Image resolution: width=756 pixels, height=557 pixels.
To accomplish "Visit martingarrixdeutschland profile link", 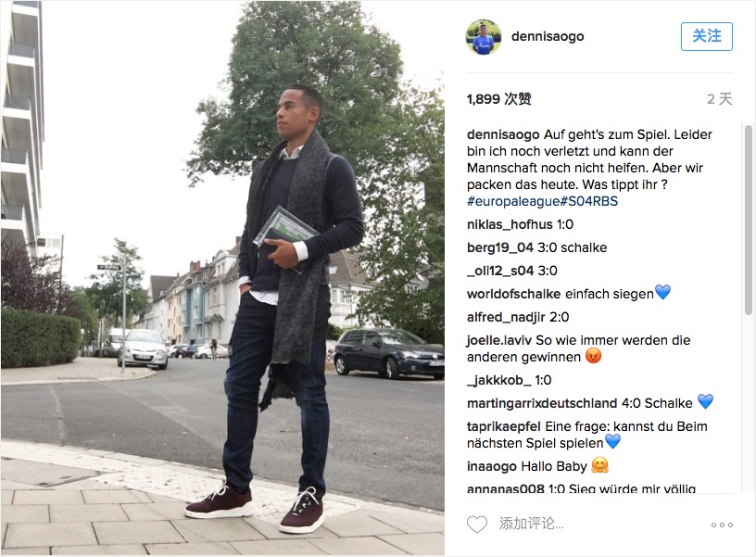I will click(542, 403).
